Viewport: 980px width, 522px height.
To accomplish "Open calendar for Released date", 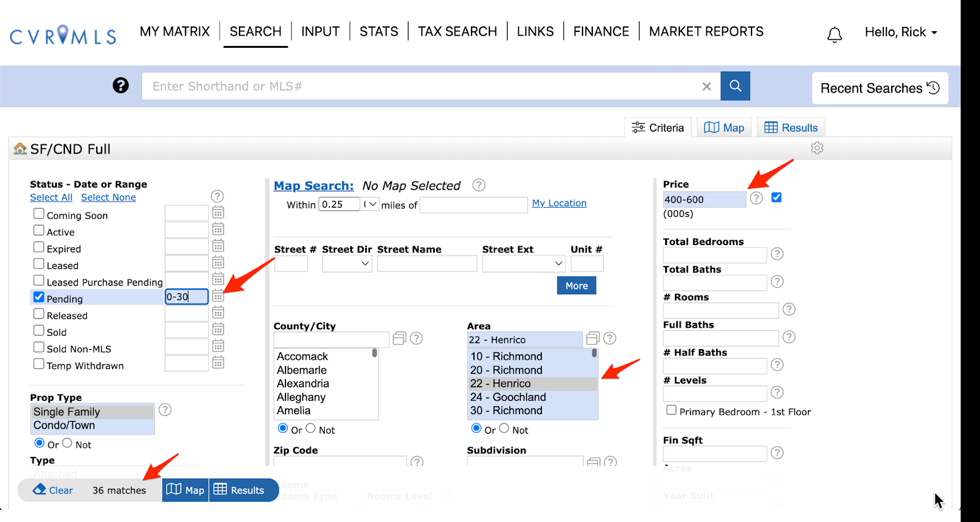I will 218,312.
